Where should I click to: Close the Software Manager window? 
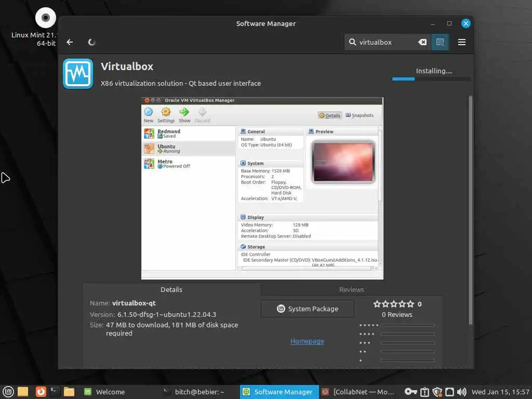pyautogui.click(x=466, y=23)
